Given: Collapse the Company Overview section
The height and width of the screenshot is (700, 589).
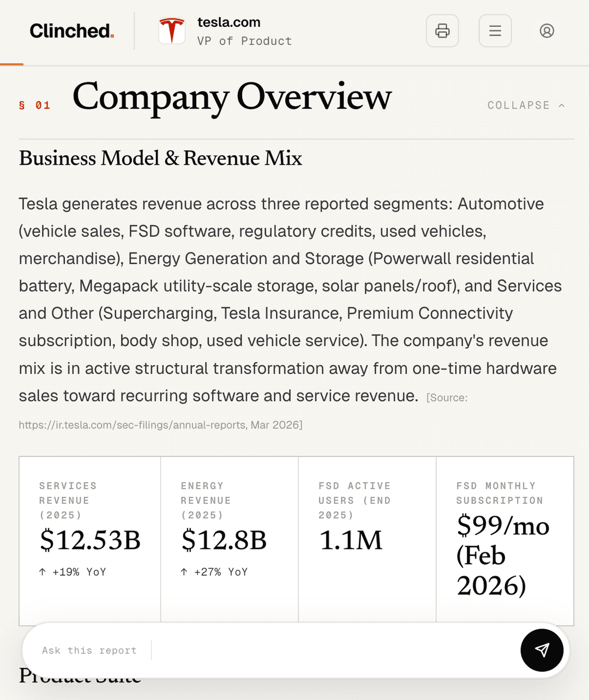Looking at the screenshot, I should pyautogui.click(x=526, y=105).
